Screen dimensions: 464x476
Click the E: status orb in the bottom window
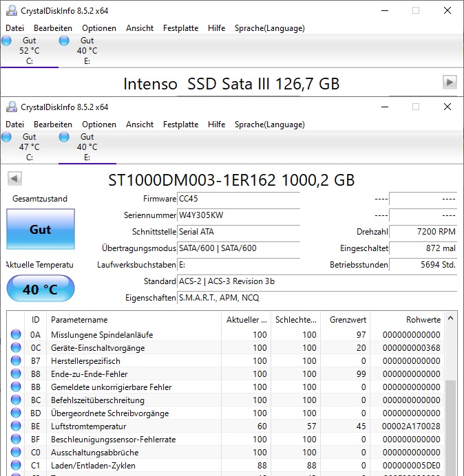click(64, 137)
